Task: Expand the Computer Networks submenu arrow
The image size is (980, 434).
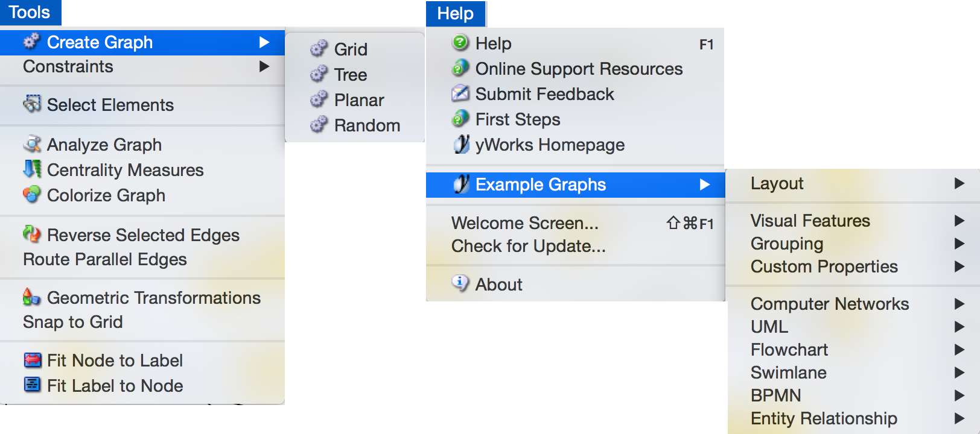Action: pyautogui.click(x=959, y=304)
